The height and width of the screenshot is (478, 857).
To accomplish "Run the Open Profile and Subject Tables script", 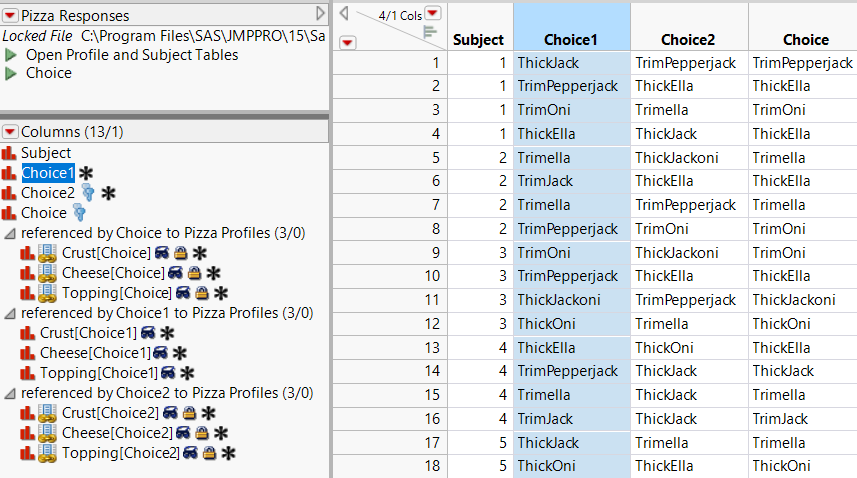I will tap(10, 55).
